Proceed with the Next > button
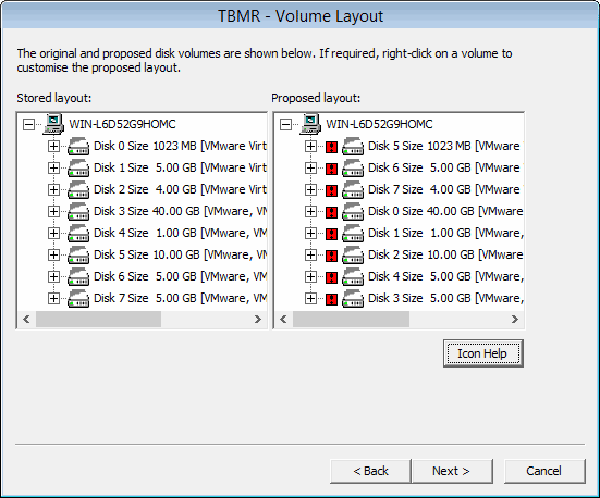 452,471
